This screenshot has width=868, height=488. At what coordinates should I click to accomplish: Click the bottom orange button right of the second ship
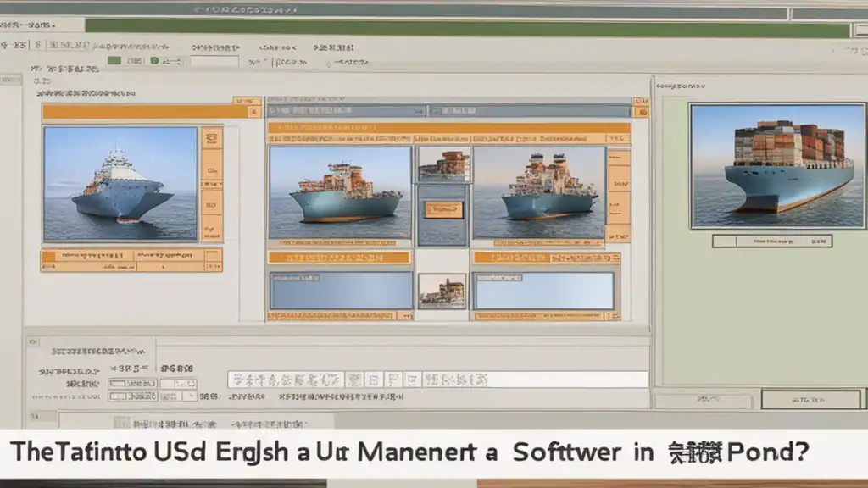click(x=619, y=232)
